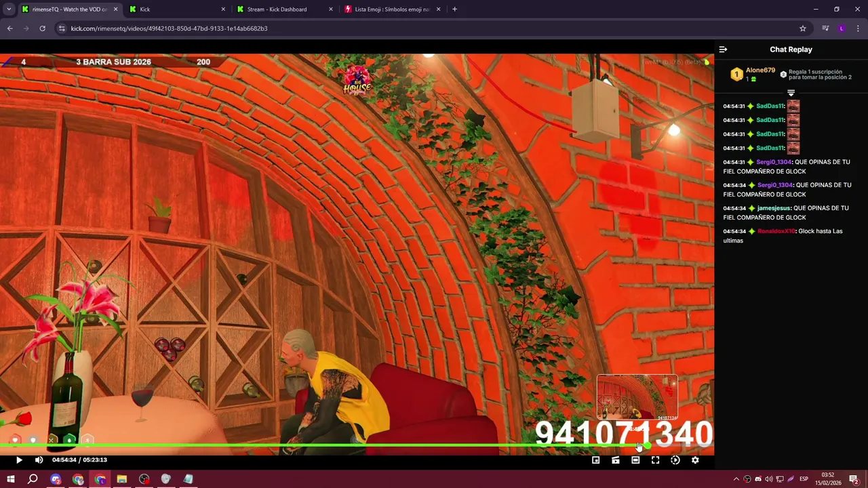Viewport: 868px width, 488px height.
Task: Click the green video progress bar
Action: (323, 446)
